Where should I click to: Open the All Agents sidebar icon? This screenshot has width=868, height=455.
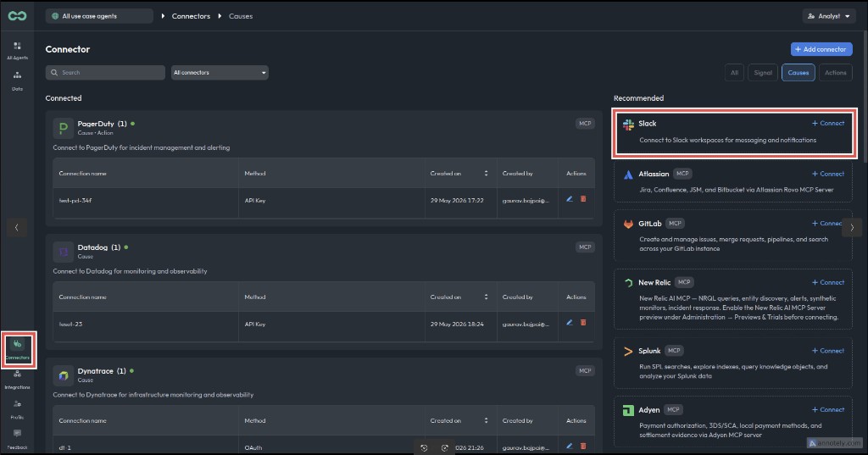17,50
